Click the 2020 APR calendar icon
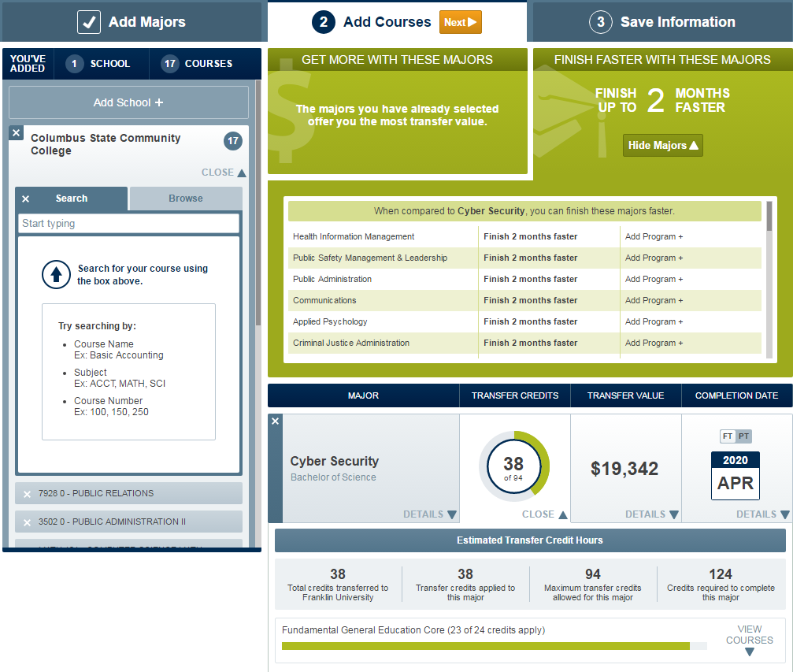This screenshot has height=672, width=793. [736, 475]
